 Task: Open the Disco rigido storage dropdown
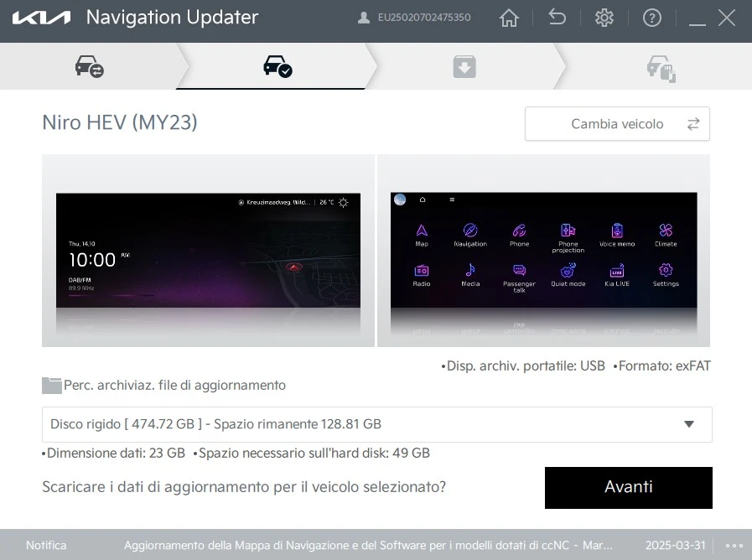(x=377, y=424)
